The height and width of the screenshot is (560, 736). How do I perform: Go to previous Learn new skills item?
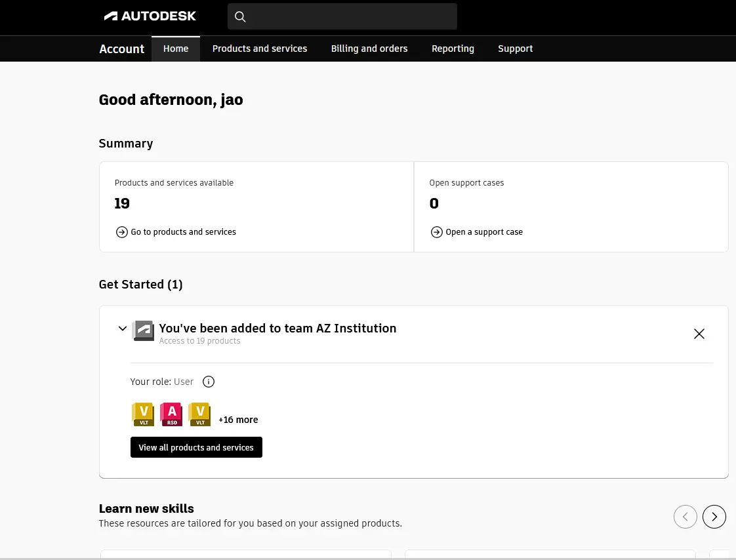[x=685, y=517]
